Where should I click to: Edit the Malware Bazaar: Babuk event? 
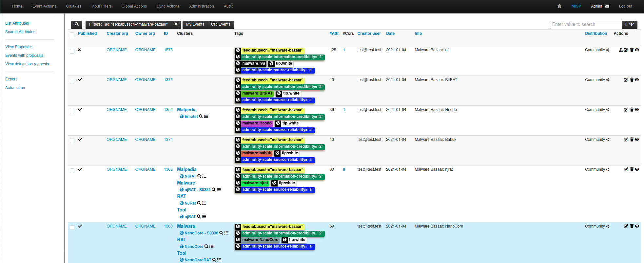[626, 140]
